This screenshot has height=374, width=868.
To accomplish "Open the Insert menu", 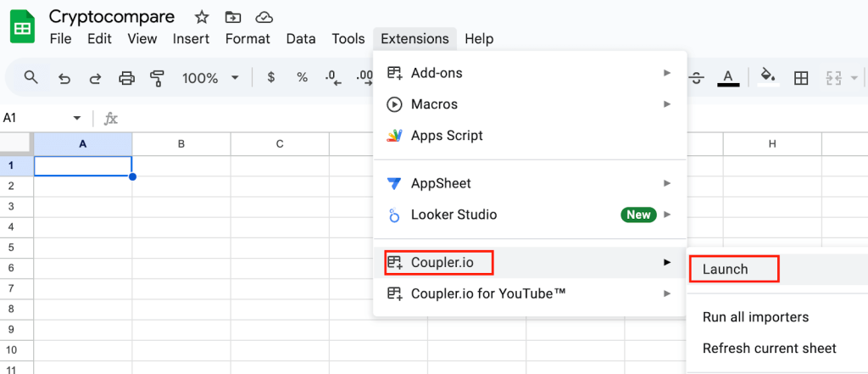I will [191, 39].
